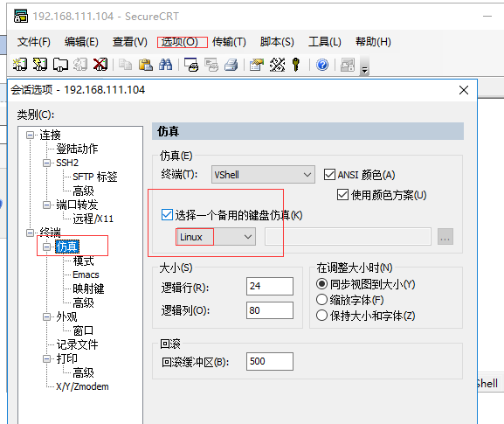Select 模式 in category tree
The width and height of the screenshot is (504, 424).
(x=83, y=261)
